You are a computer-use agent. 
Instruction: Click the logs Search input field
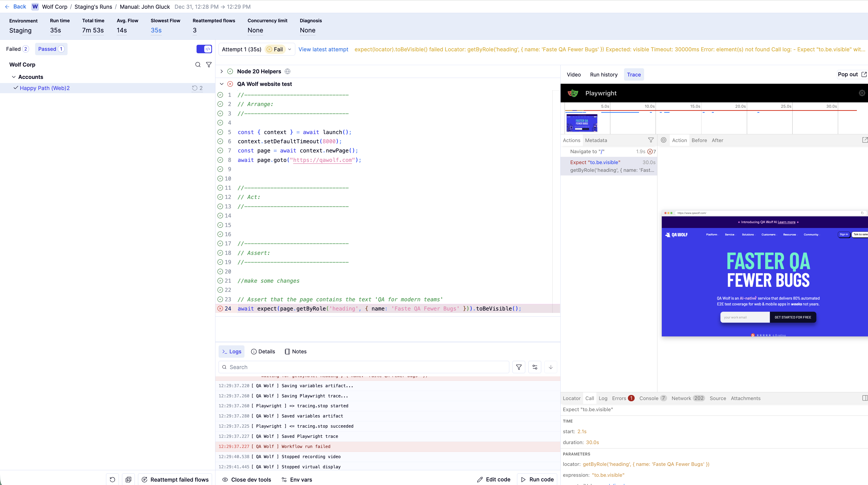(364, 367)
